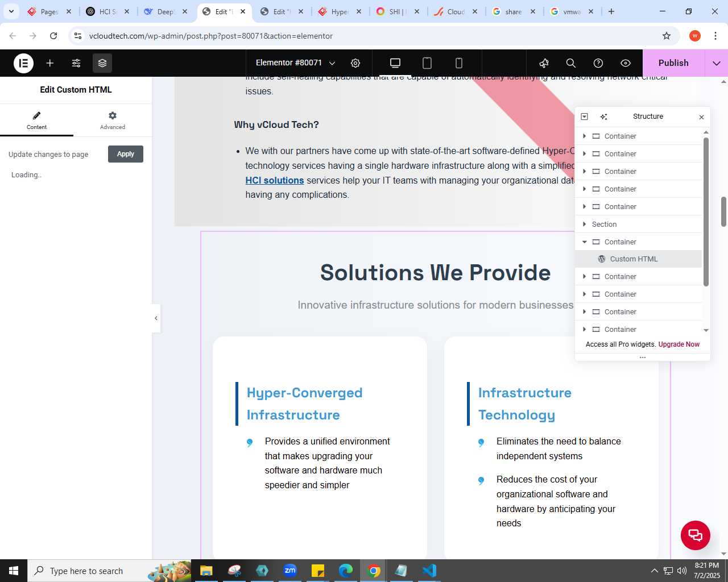
Task: Click the Structure panel scrollbar
Action: tap(706, 211)
